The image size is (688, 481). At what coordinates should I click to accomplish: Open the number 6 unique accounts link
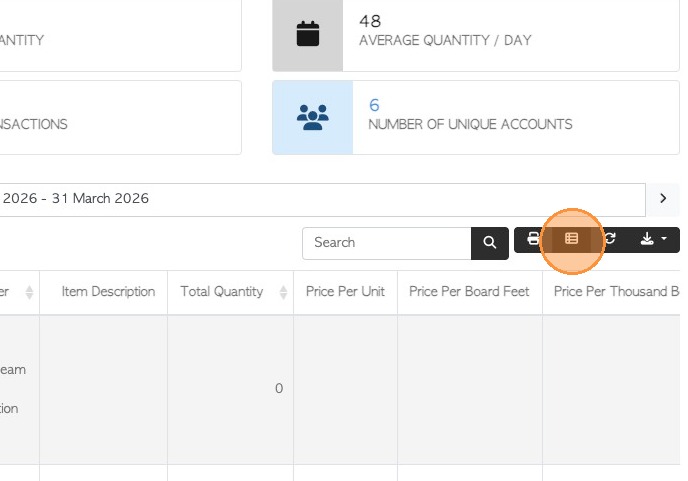(374, 105)
